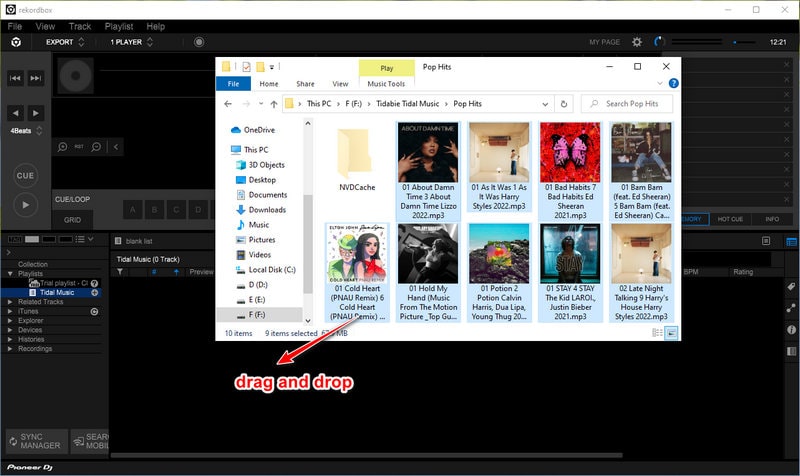Open SYNC MANAGER
800x476 pixels.
coord(37,441)
